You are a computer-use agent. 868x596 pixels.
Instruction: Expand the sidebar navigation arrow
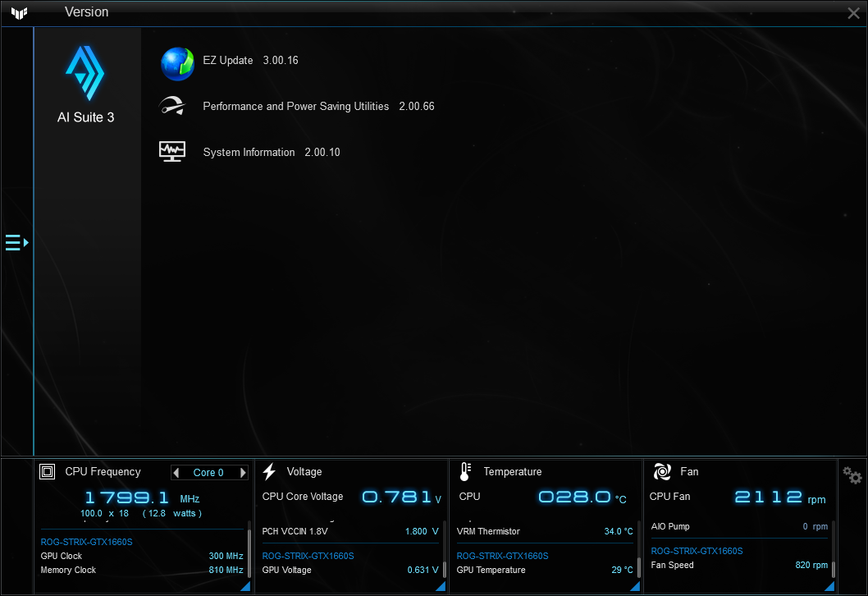pos(15,242)
